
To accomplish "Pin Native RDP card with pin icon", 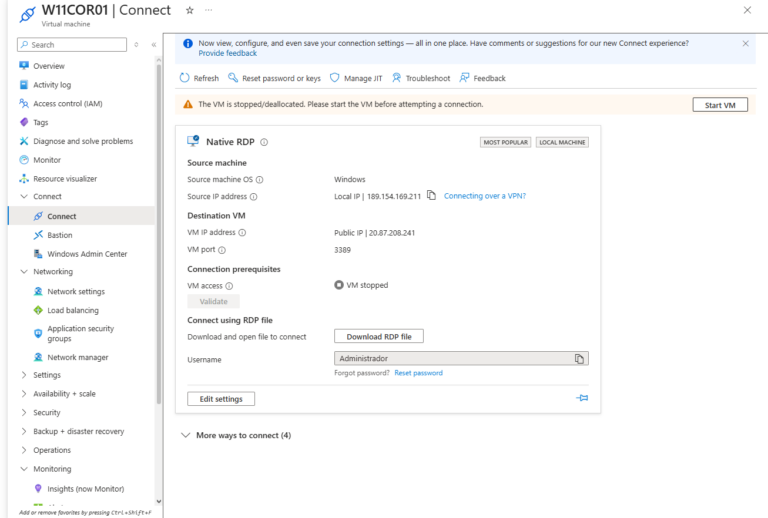I will point(582,398).
